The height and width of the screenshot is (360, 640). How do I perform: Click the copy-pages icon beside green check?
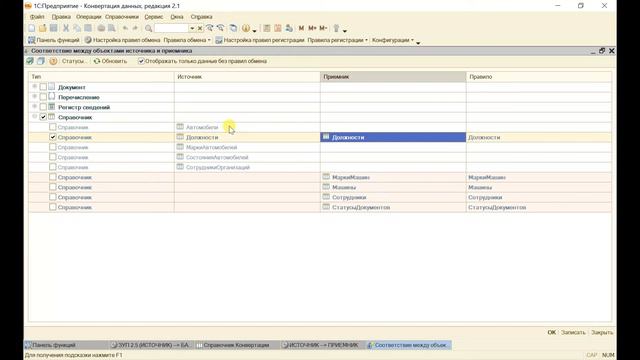41,61
